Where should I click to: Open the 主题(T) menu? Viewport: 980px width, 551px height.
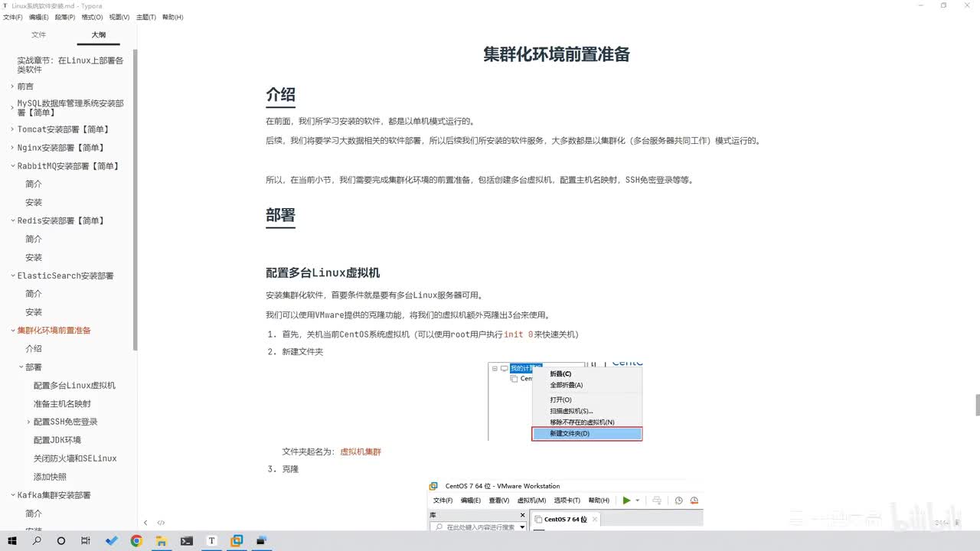(145, 17)
